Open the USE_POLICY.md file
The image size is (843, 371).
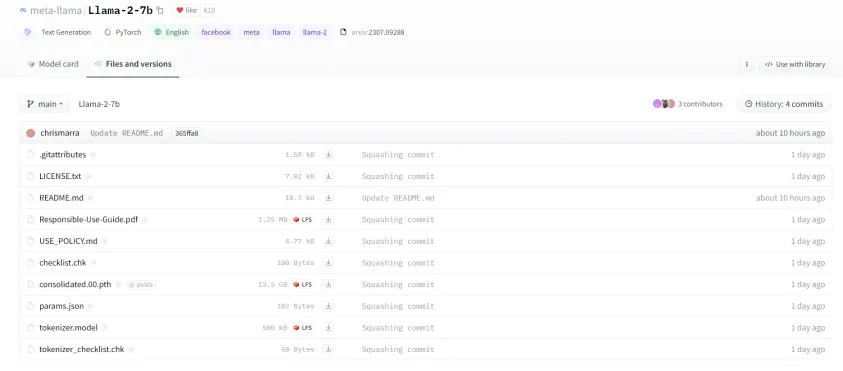(68, 241)
